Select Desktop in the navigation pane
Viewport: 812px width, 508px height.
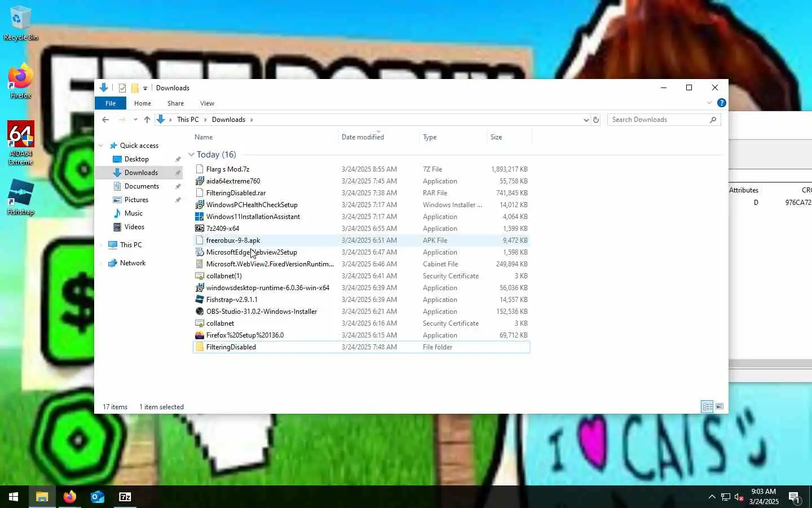[136, 159]
